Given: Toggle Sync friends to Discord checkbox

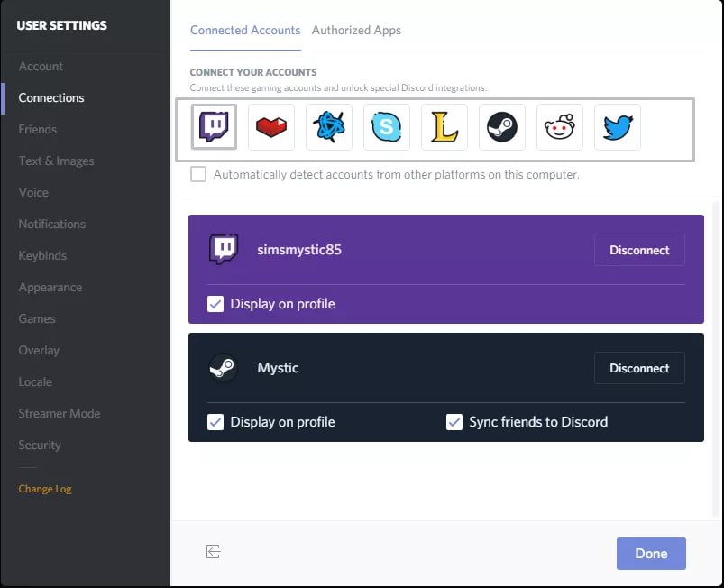Looking at the screenshot, I should click(454, 422).
